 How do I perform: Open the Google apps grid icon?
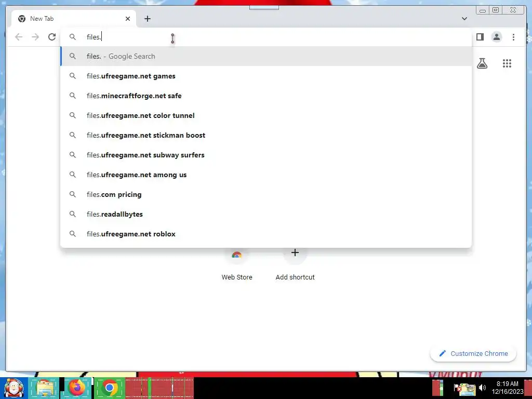coord(507,63)
